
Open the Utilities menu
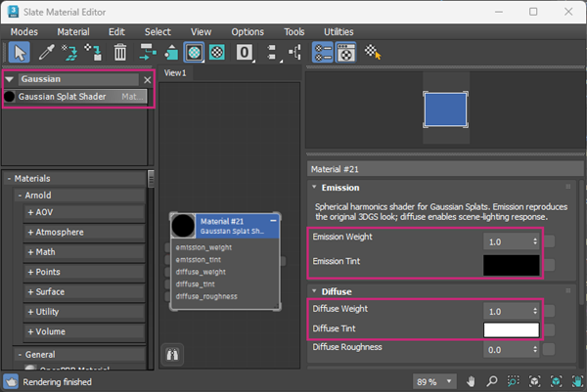[x=339, y=32]
